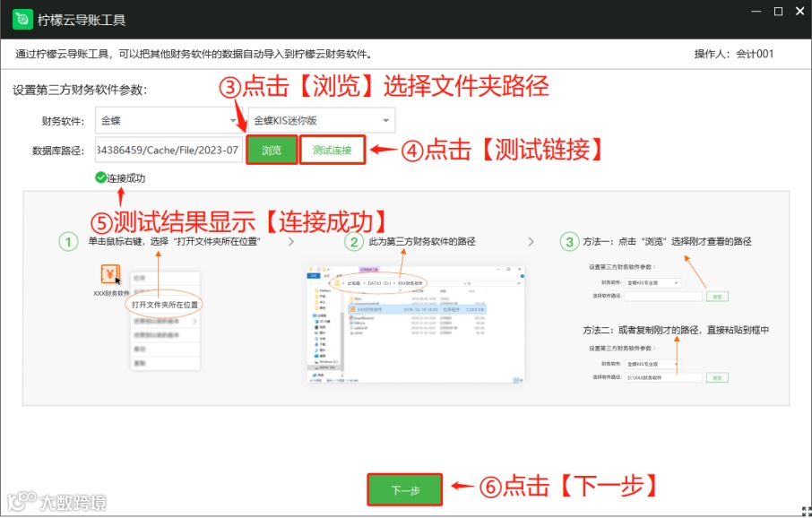Click the file explorer tutorial screenshot
812x518 pixels.
pos(416,325)
